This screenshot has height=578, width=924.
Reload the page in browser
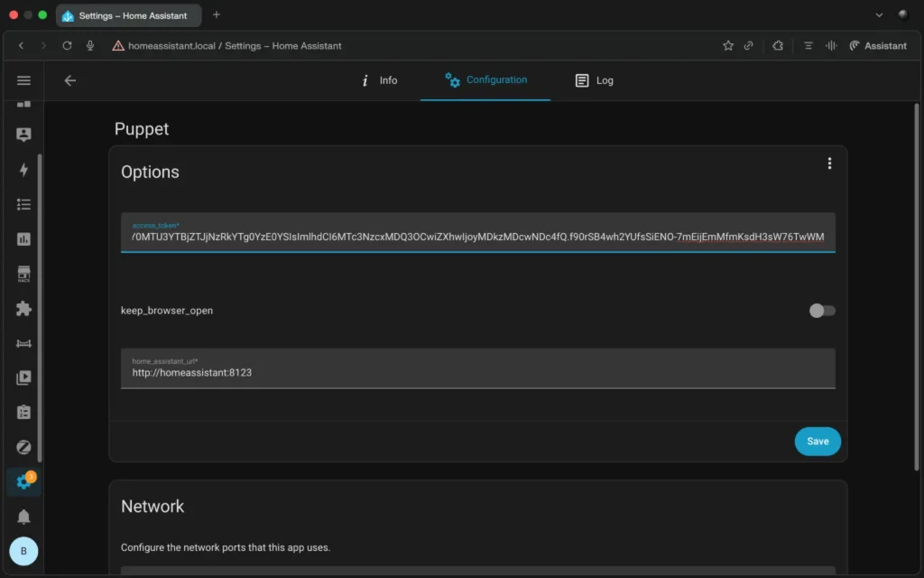67,45
